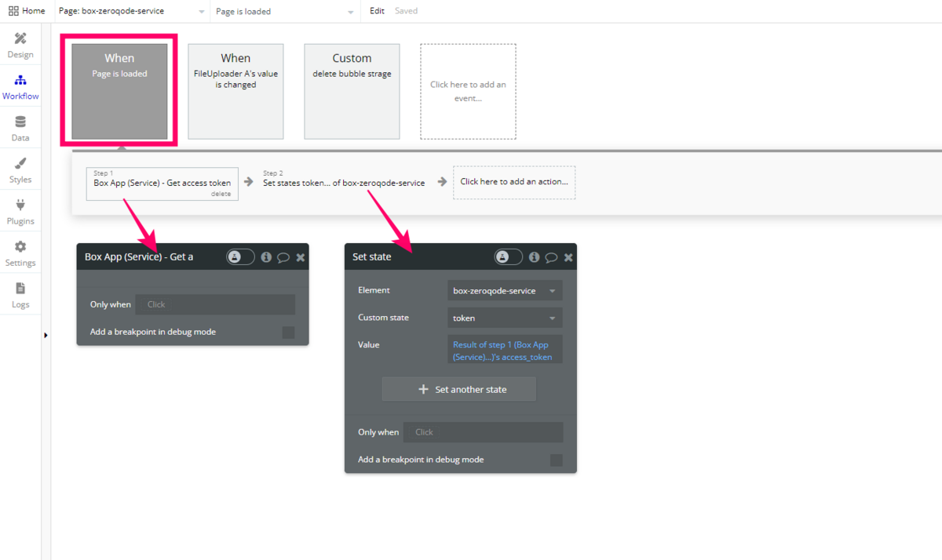
Task: Open the Logs tab
Action: (x=20, y=295)
